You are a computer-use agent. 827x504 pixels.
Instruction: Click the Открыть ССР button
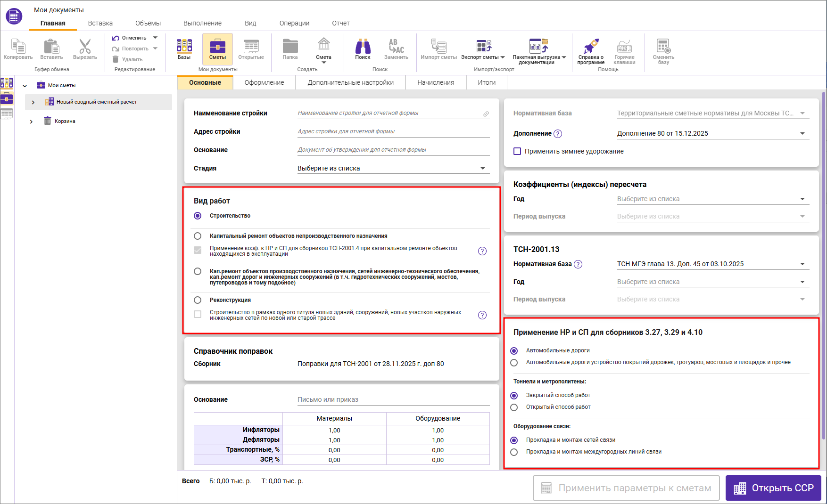click(773, 488)
